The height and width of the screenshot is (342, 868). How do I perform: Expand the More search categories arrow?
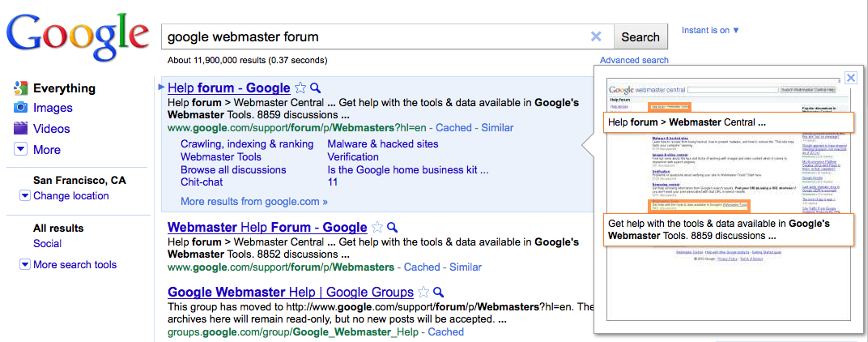[x=22, y=149]
